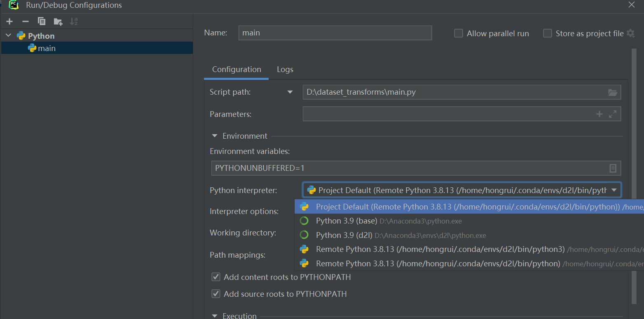Viewport: 644px width, 319px height.
Task: Collapse the Execution section
Action: [214, 316]
